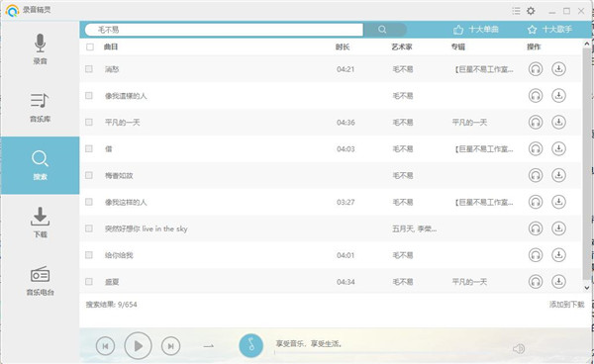This screenshot has height=364, width=594.
Task: Click artist 五月天, 李榮... in the list
Action: tap(415, 228)
